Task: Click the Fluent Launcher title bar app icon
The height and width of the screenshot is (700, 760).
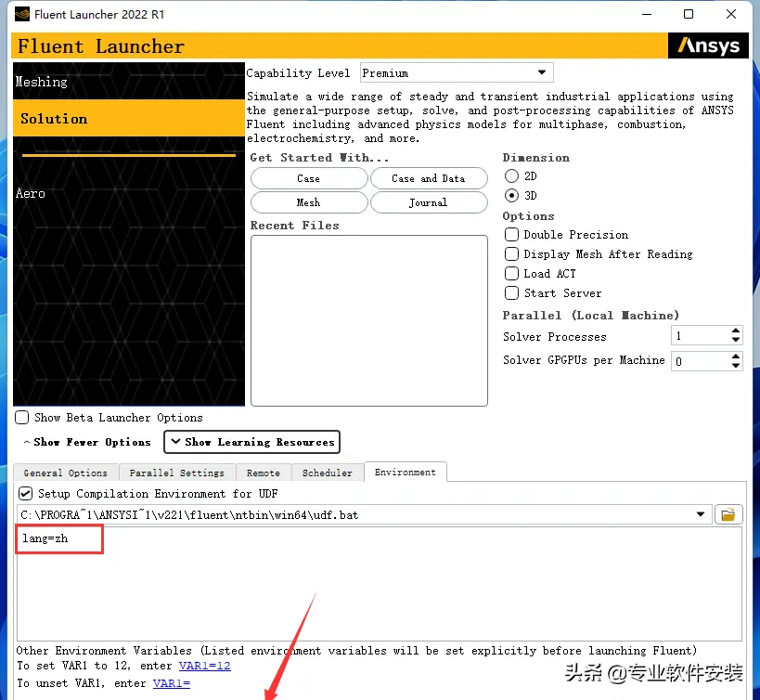Action: (x=22, y=15)
